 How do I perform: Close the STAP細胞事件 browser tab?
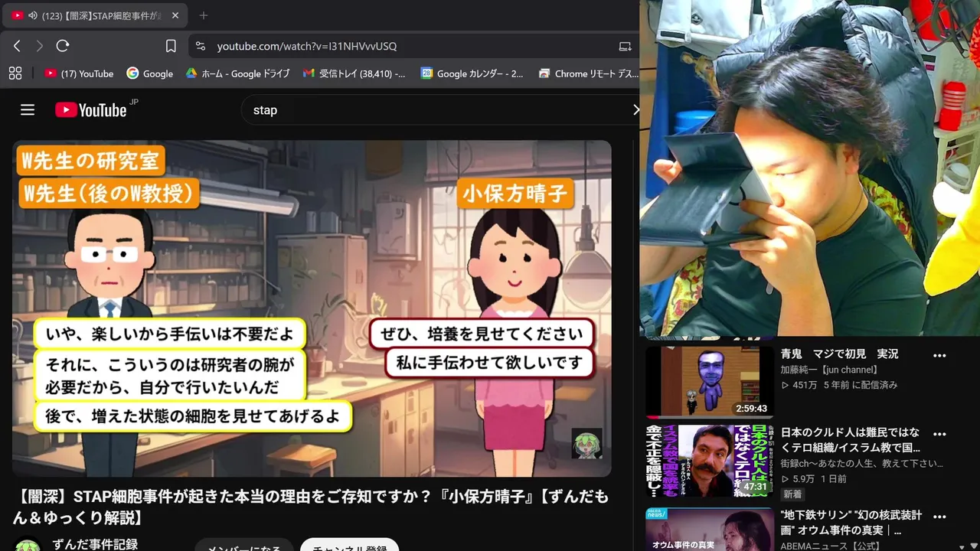pos(175,15)
